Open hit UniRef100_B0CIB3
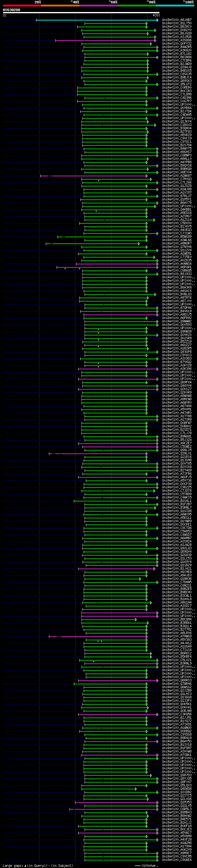Viewport: 197px width, 868px height. 177,91
